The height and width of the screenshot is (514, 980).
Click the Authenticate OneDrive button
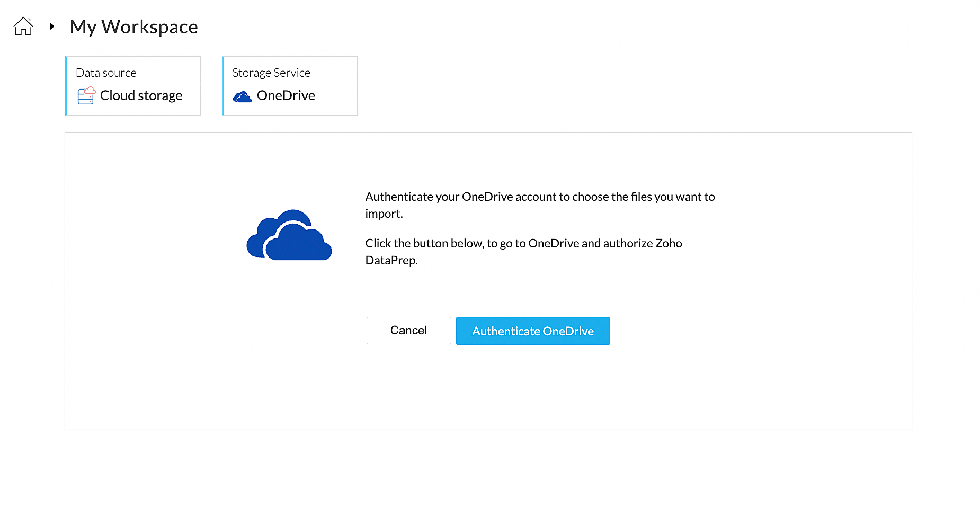[533, 331]
